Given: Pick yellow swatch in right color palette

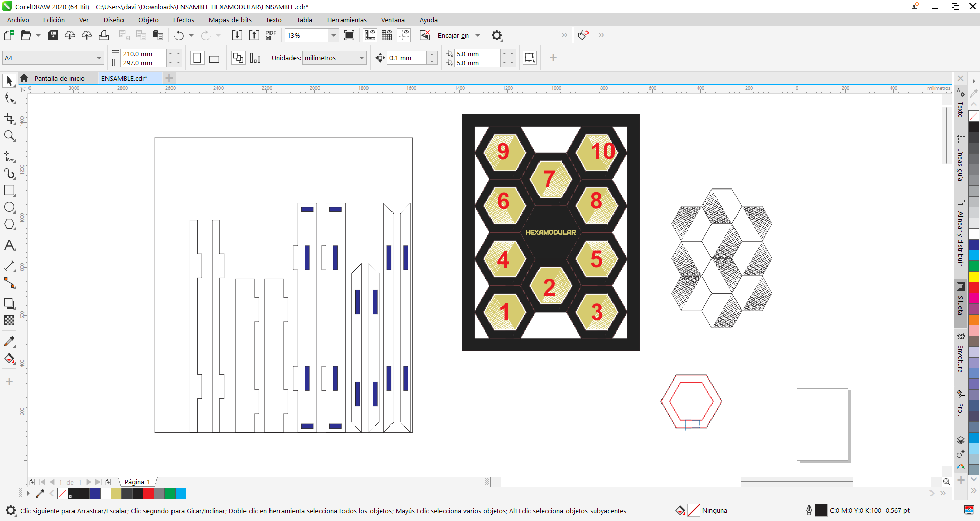Looking at the screenshot, I should point(974,277).
